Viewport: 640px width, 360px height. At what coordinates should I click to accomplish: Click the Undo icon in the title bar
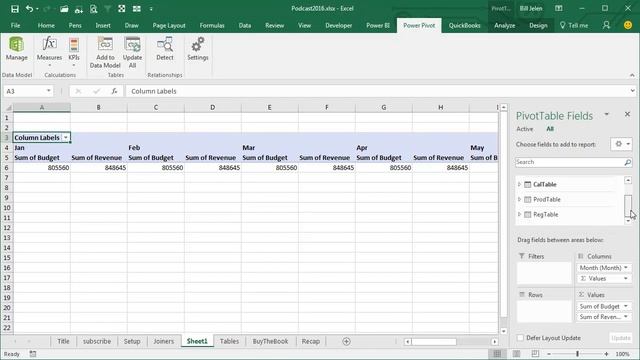[29, 9]
